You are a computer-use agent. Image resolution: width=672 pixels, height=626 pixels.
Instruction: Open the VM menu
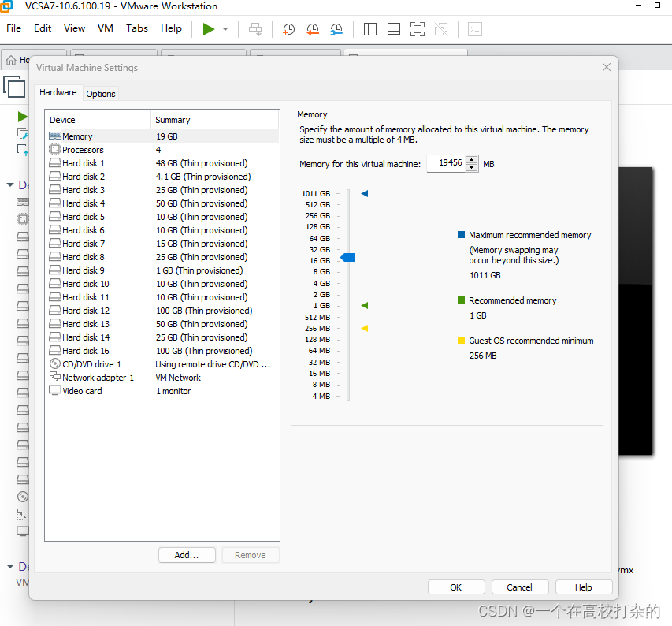pos(106,28)
